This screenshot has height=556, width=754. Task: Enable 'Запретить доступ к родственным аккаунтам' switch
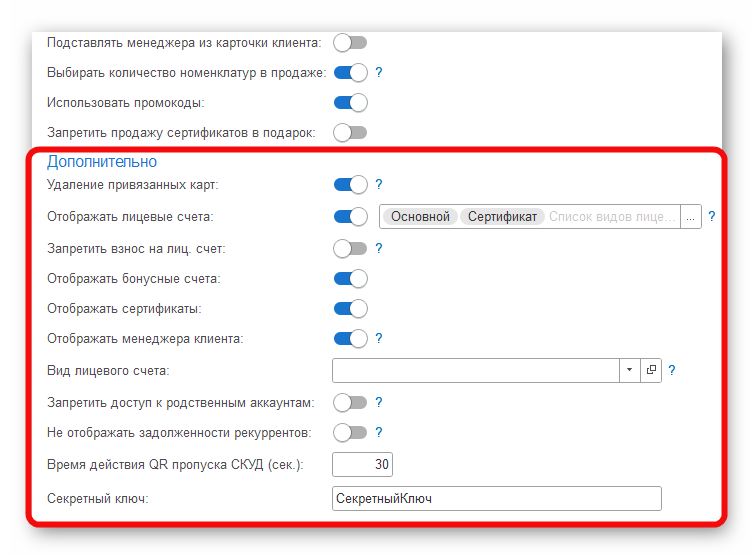(x=351, y=403)
